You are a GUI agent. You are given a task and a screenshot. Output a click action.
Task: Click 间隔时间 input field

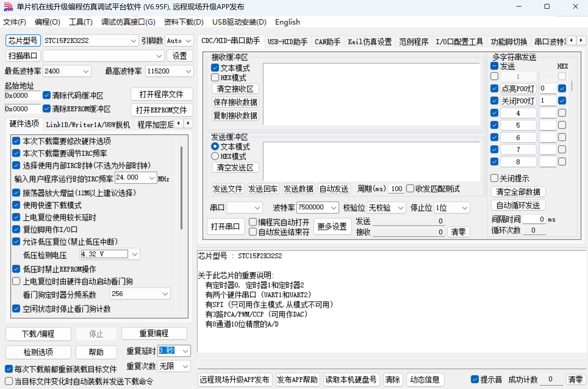click(x=534, y=219)
